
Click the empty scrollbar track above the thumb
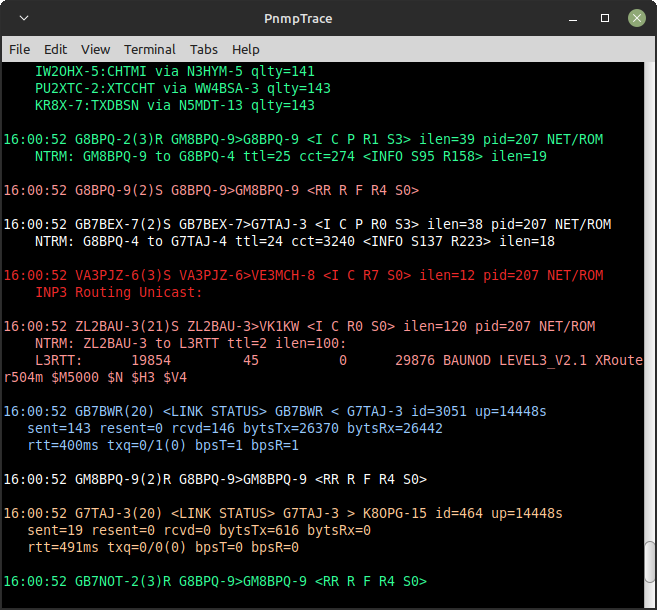[x=649, y=300]
